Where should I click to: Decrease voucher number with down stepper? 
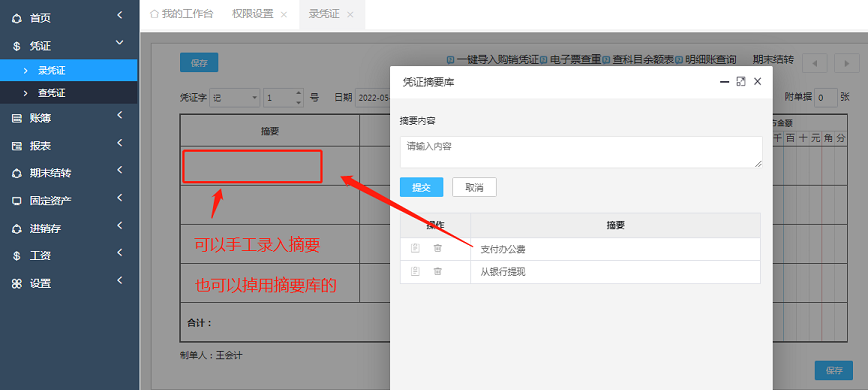pos(299,102)
